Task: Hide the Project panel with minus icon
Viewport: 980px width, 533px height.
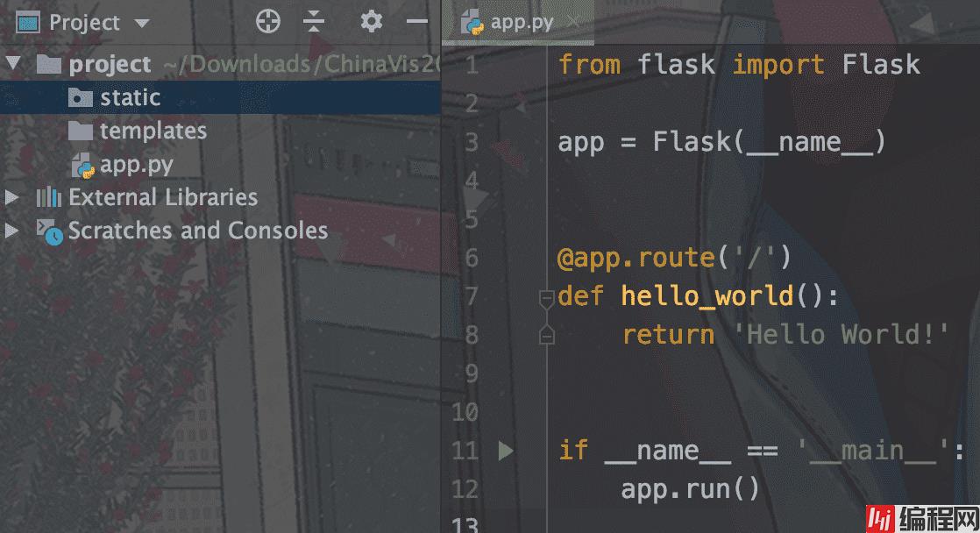Action: (x=417, y=22)
